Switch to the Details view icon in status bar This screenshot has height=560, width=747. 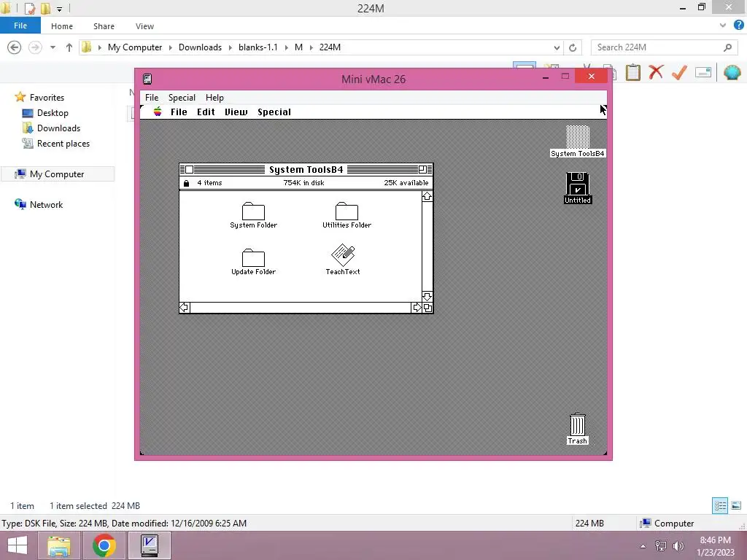click(720, 505)
